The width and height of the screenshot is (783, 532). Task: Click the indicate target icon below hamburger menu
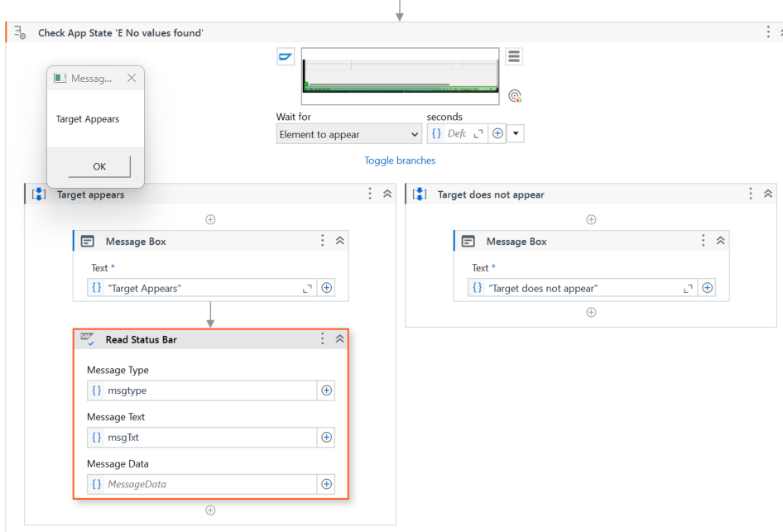[514, 95]
